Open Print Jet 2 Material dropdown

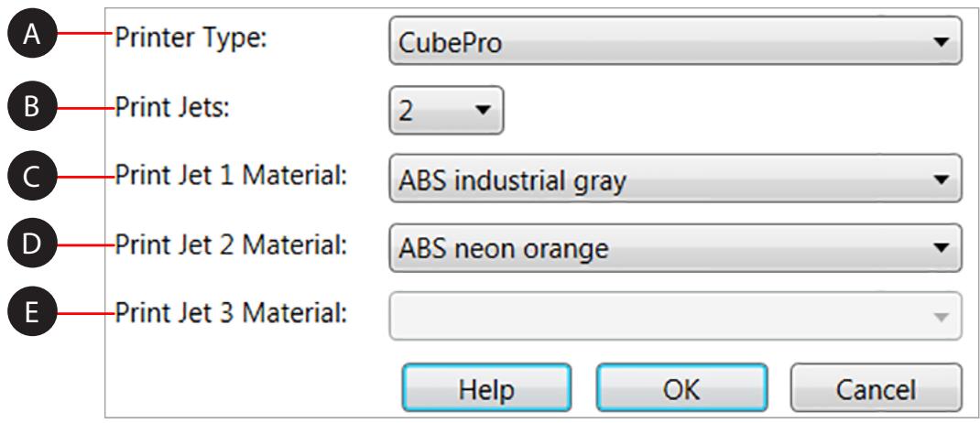tap(674, 247)
